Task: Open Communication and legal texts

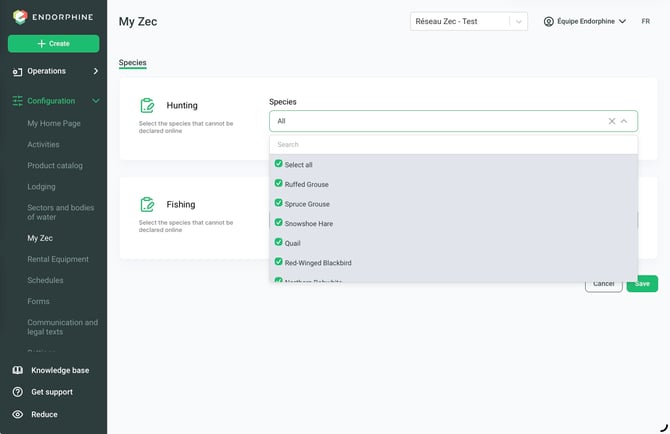Action: 62,327
